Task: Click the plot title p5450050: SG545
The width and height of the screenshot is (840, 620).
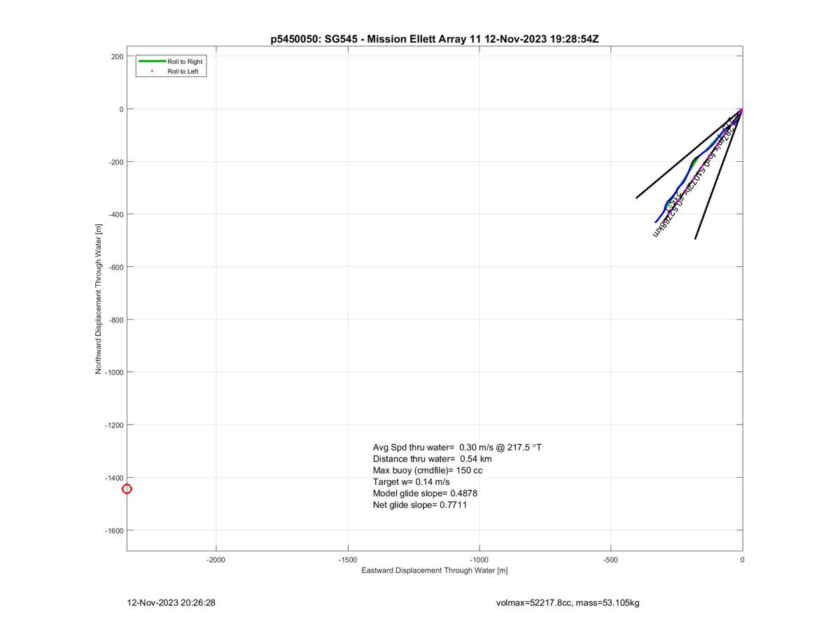Action: click(x=435, y=39)
